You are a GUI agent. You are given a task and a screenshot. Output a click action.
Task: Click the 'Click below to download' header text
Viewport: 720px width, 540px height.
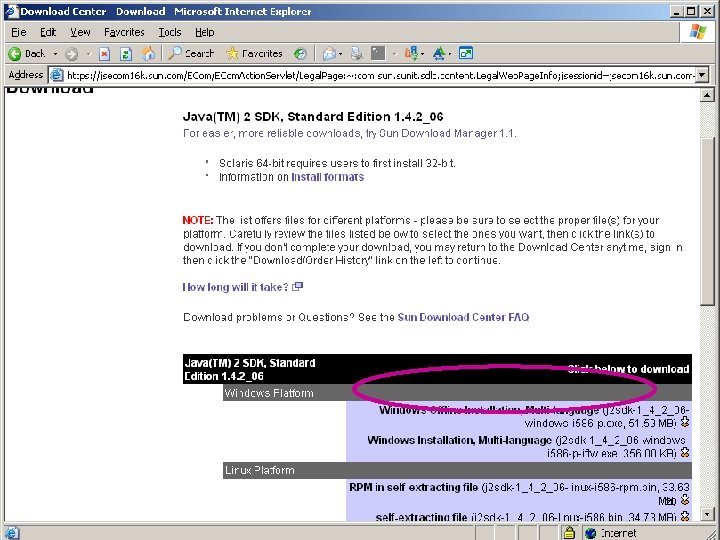(628, 369)
